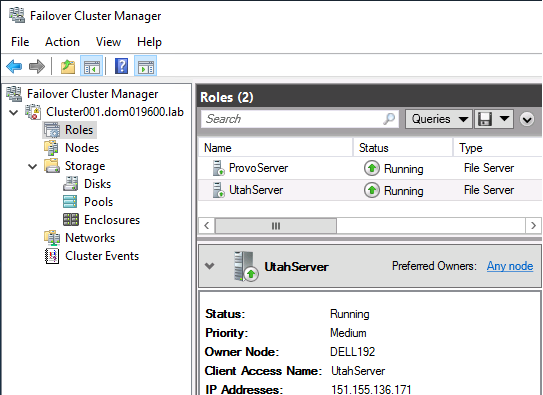543x395 pixels.
Task: Open the File menu
Action: [20, 42]
